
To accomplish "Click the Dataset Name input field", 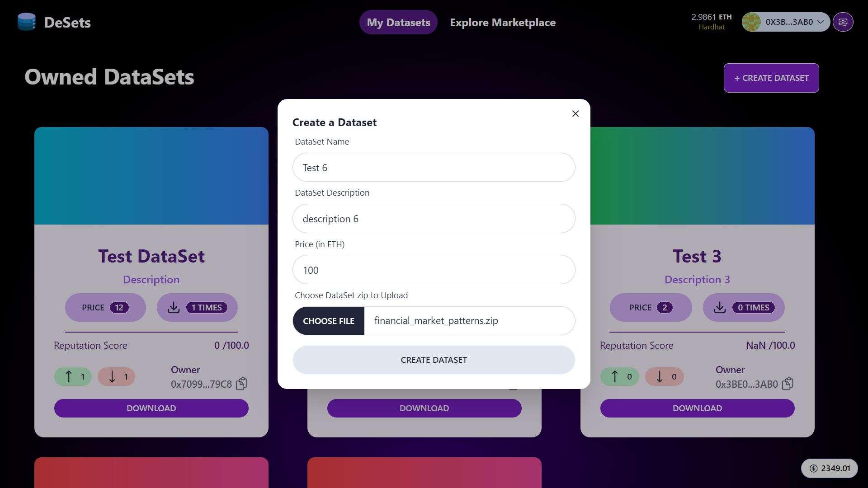I will [x=434, y=167].
